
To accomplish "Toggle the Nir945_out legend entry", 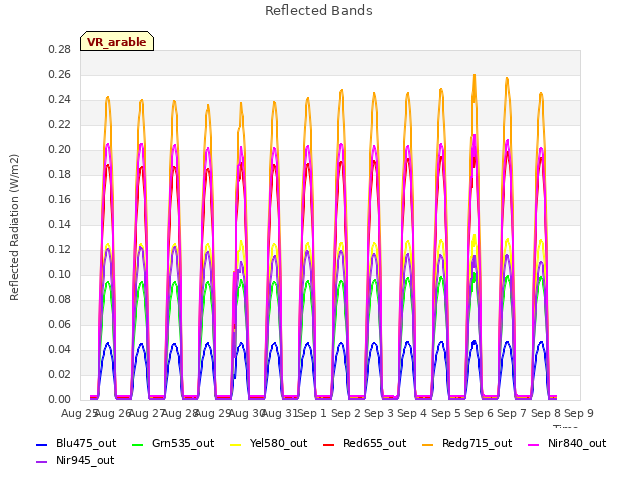I will point(76,461).
